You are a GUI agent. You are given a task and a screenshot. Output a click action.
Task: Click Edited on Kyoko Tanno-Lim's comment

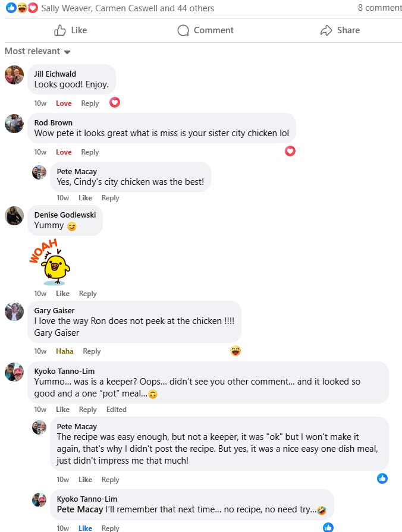pos(116,409)
